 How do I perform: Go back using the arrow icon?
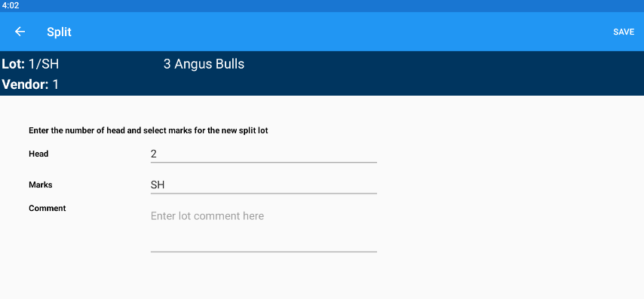point(20,32)
